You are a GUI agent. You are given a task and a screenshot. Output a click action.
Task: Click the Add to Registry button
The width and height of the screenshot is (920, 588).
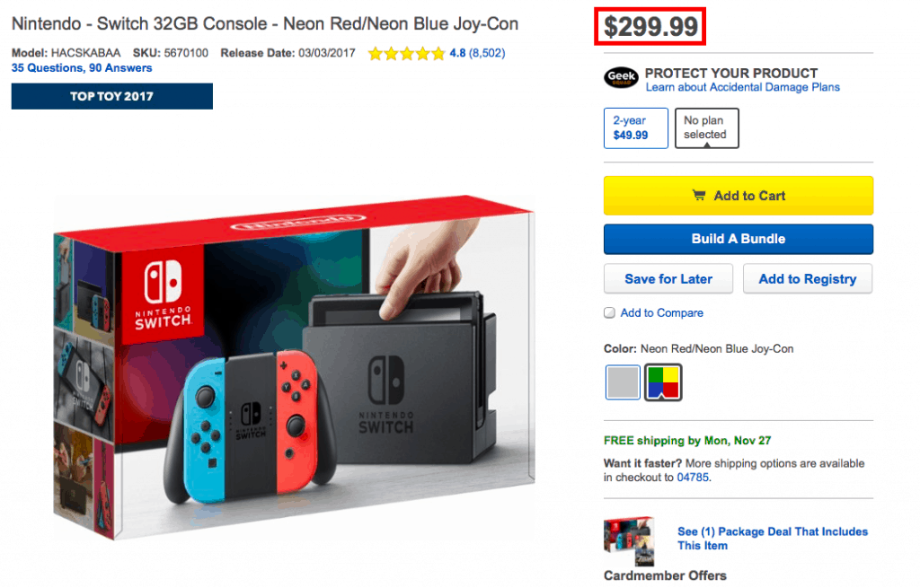(x=807, y=279)
